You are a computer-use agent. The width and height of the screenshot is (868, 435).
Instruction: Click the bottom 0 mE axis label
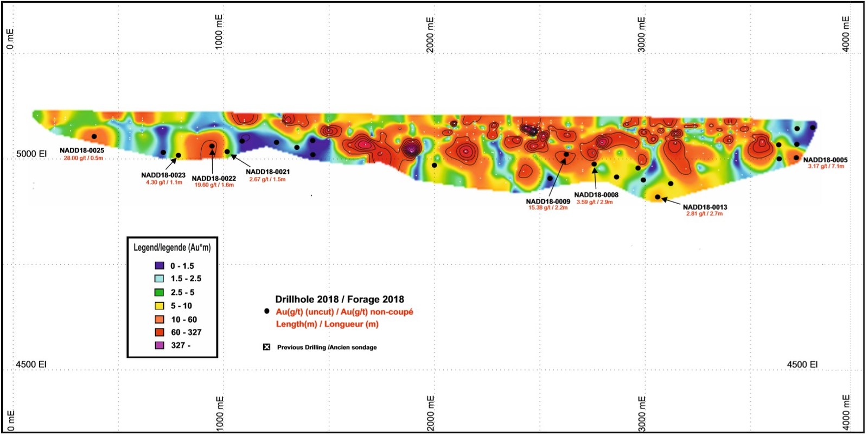click(10, 420)
